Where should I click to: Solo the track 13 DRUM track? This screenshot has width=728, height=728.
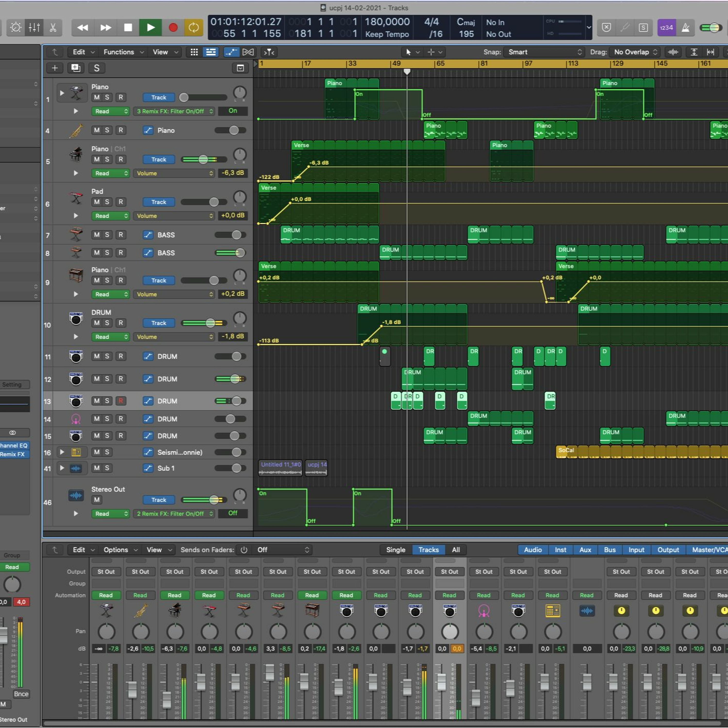point(107,401)
